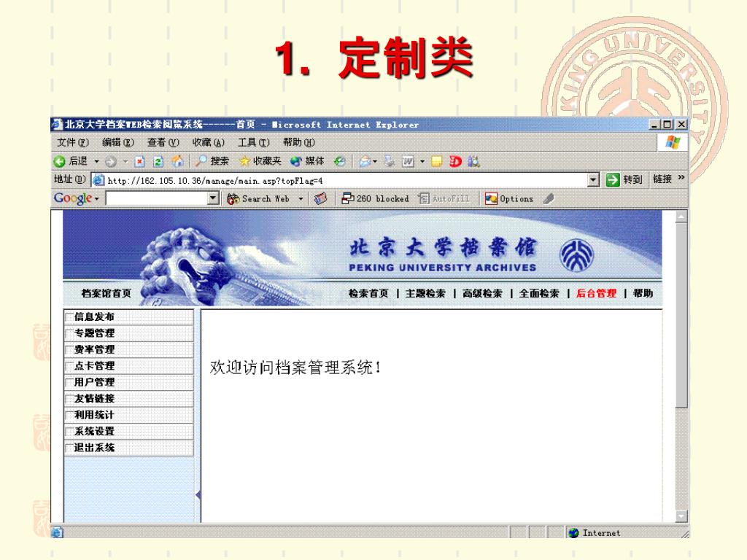Click the Forward arrow icon
Image resolution: width=747 pixels, height=560 pixels.
[x=111, y=162]
